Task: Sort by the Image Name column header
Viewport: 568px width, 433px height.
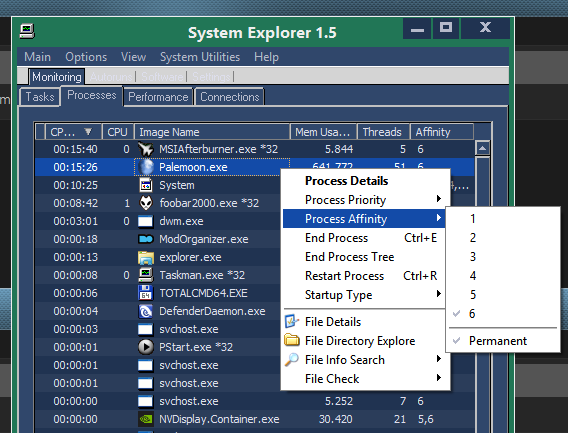Action: [212, 132]
